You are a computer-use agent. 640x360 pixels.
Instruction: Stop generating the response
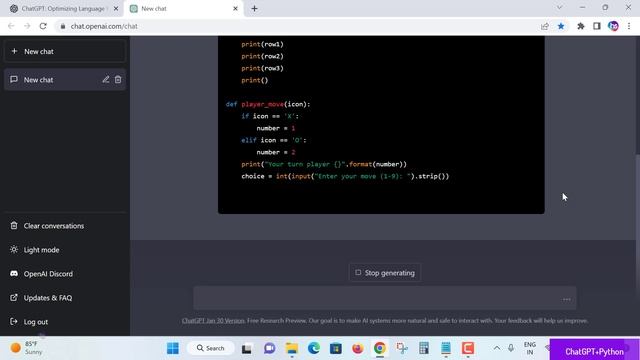click(385, 273)
